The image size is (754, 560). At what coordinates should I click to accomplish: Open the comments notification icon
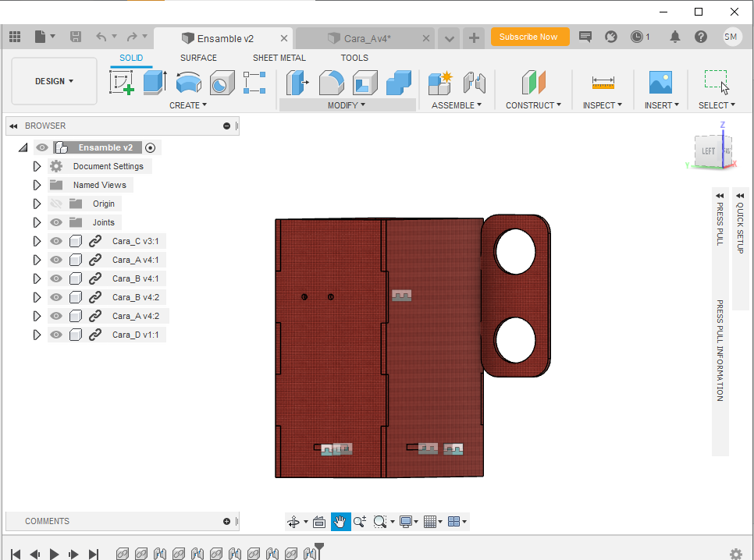coord(585,37)
